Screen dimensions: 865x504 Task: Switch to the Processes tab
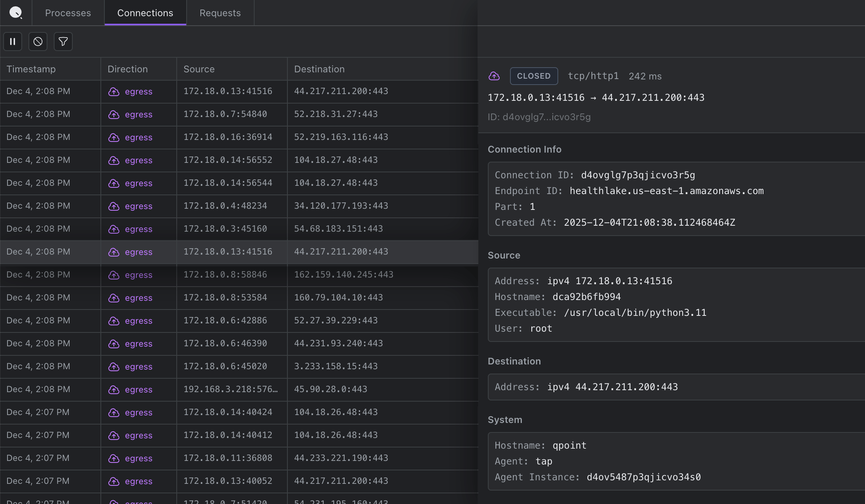coord(68,13)
